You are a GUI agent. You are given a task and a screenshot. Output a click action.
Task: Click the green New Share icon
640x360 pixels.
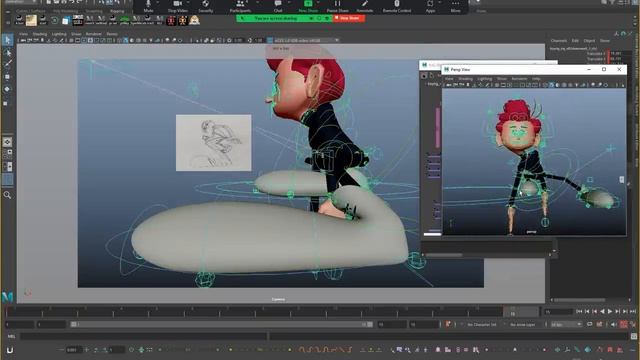[308, 4]
